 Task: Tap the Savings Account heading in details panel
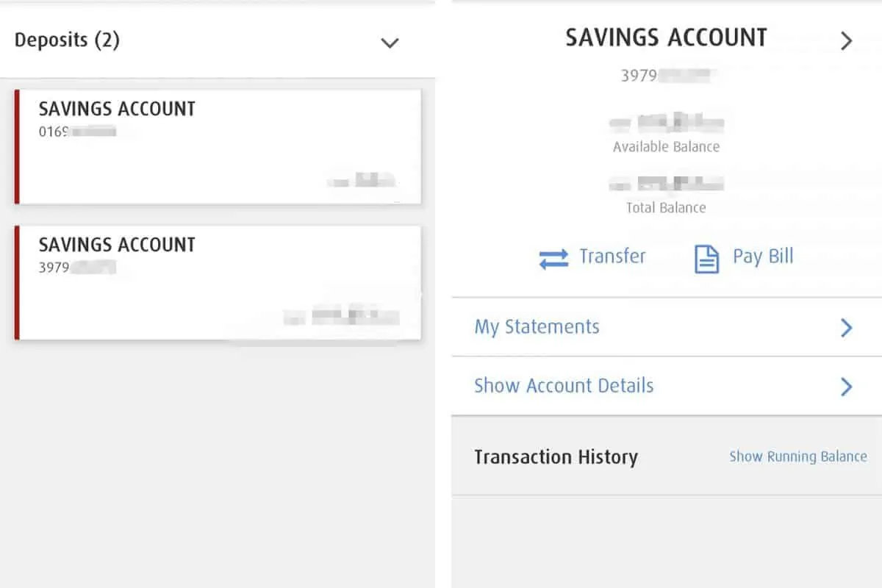point(666,38)
